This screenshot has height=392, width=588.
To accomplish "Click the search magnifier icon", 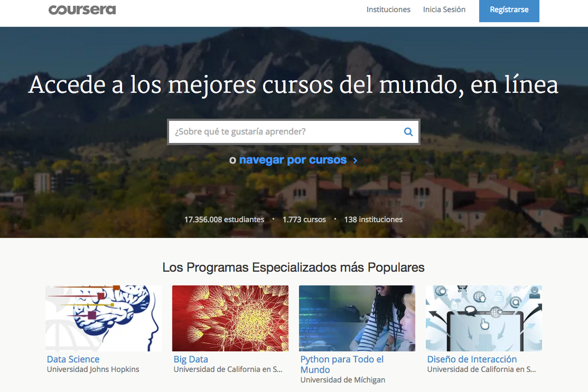I will point(408,132).
